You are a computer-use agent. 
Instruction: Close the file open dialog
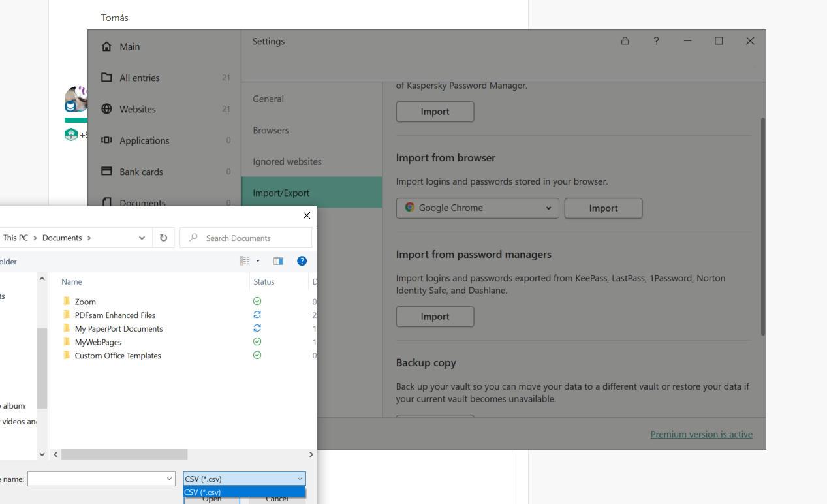pyautogui.click(x=307, y=215)
